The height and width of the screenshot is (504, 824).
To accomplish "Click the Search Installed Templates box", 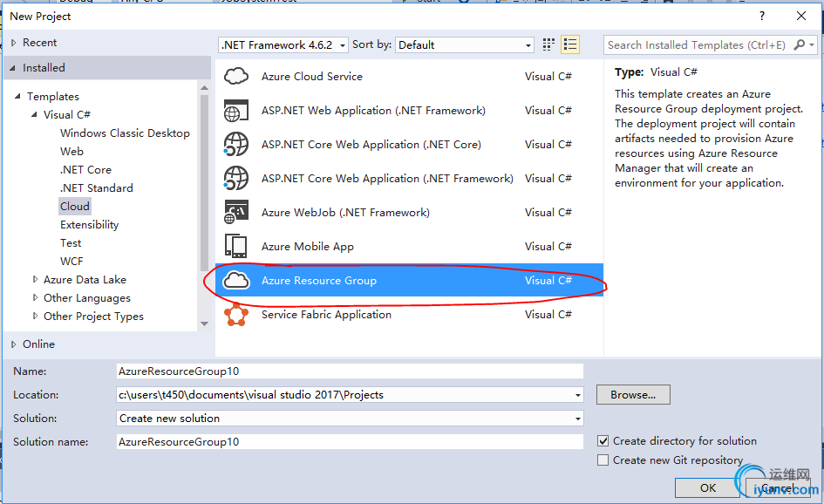I will tap(698, 44).
